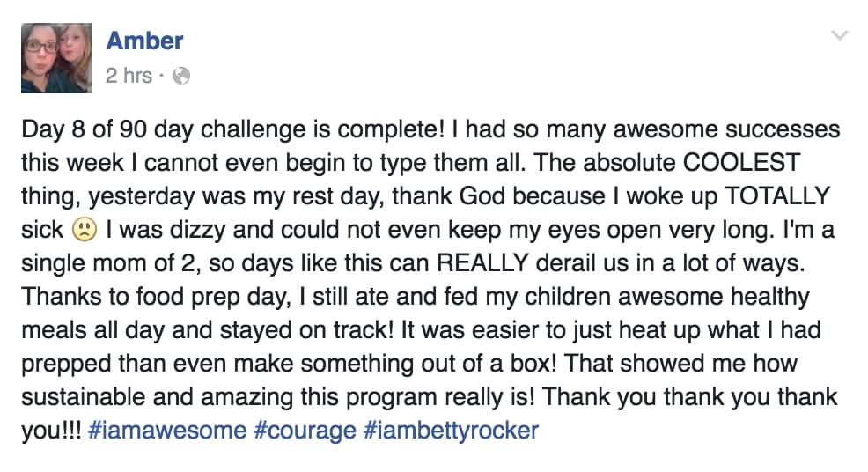The image size is (868, 472).
Task: Click 'you!!!' before the hashtags
Action: pyautogui.click(x=51, y=431)
